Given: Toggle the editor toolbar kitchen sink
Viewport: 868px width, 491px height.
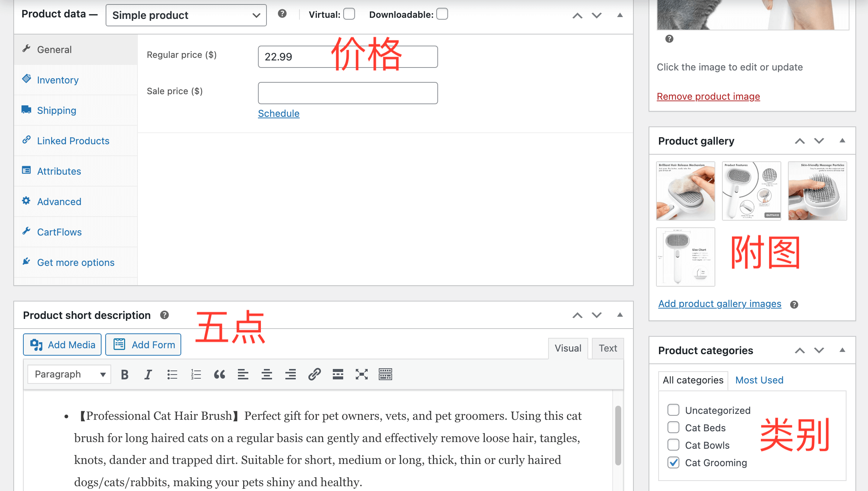Looking at the screenshot, I should (x=385, y=375).
